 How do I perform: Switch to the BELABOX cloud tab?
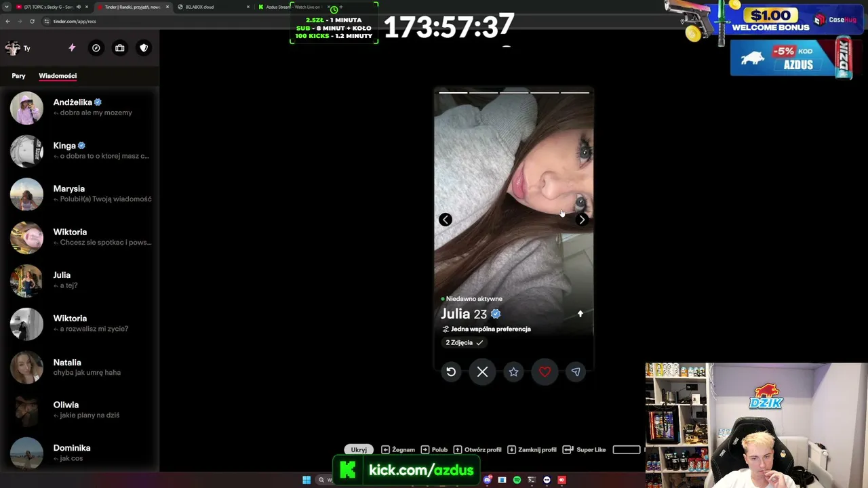point(213,7)
